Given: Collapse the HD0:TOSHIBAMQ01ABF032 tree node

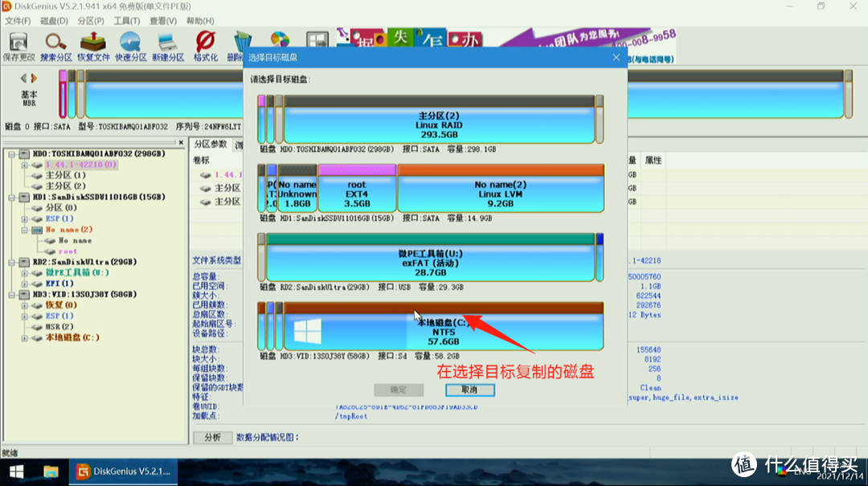Looking at the screenshot, I should coord(11,154).
